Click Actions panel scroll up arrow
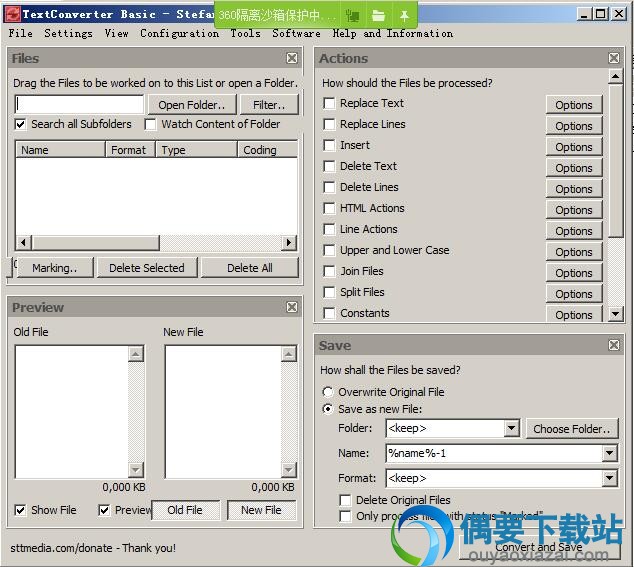Image resolution: width=634 pixels, height=567 pixels. [615, 76]
